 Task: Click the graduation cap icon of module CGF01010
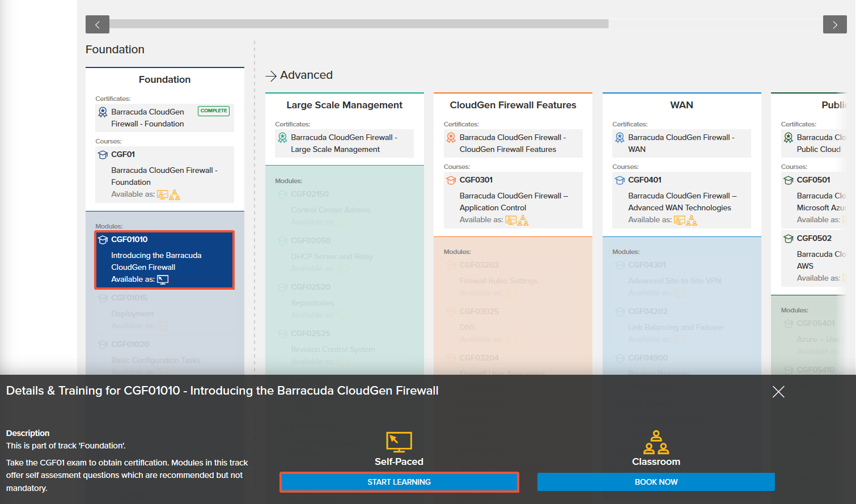point(103,240)
